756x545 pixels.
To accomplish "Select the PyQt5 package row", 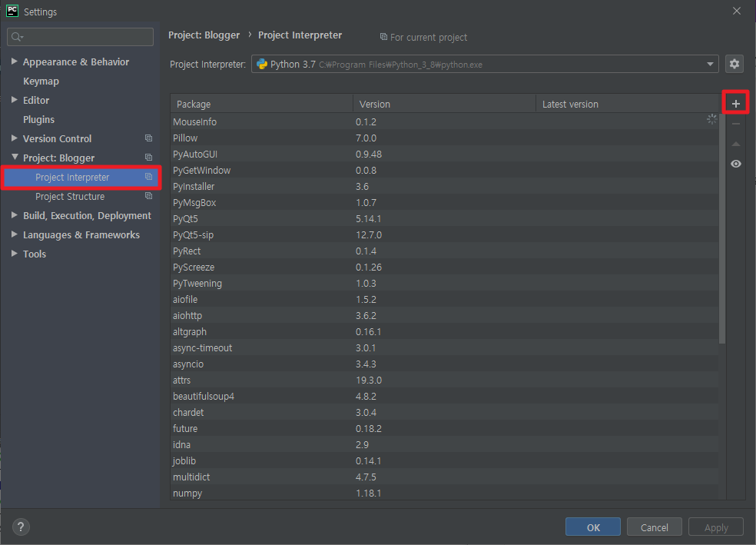I will pyautogui.click(x=445, y=219).
